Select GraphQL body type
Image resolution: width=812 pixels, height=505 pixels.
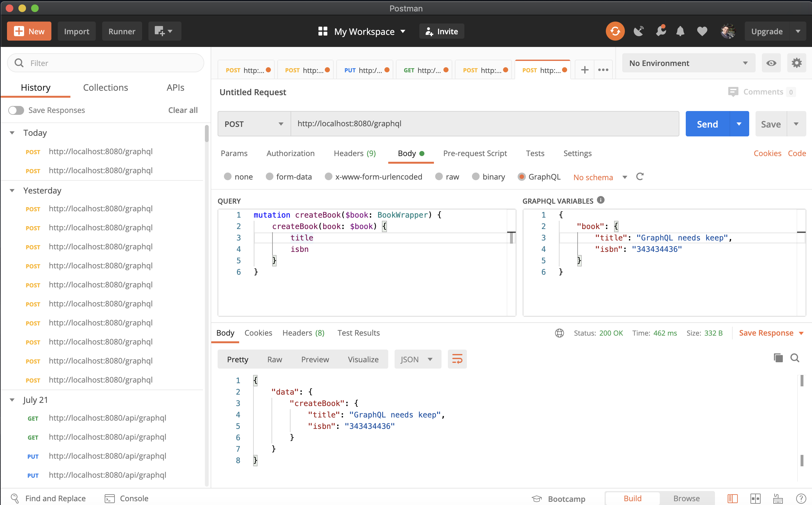521,176
